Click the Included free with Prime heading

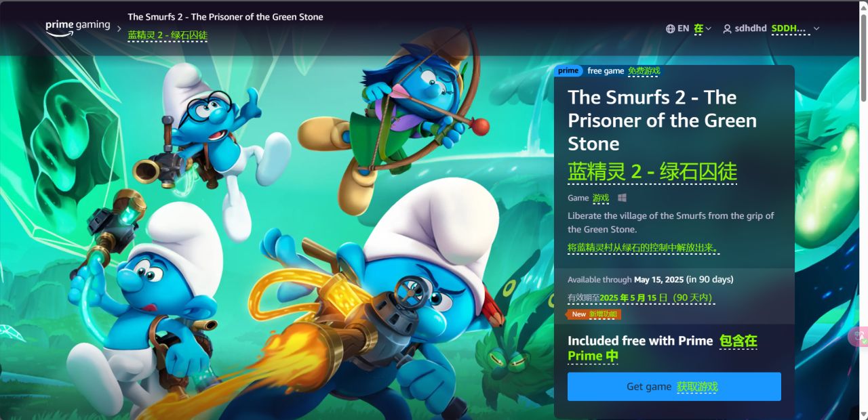pyautogui.click(x=640, y=341)
